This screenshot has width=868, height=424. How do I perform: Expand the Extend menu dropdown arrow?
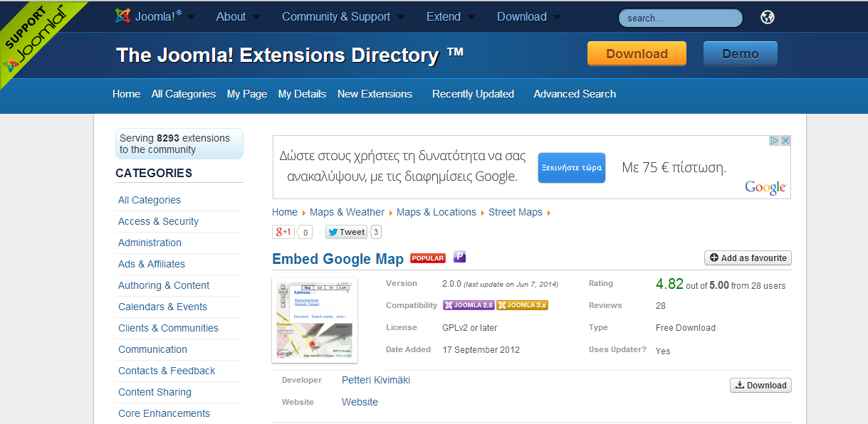tap(471, 17)
